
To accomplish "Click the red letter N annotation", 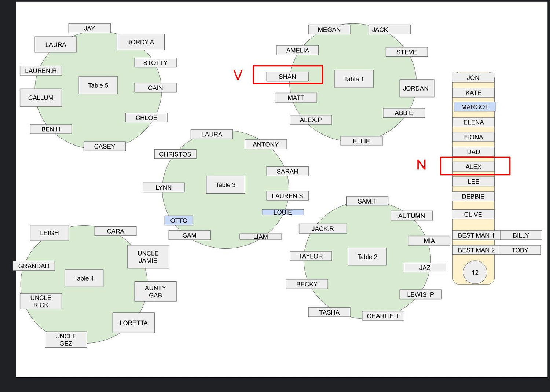I will tap(421, 165).
